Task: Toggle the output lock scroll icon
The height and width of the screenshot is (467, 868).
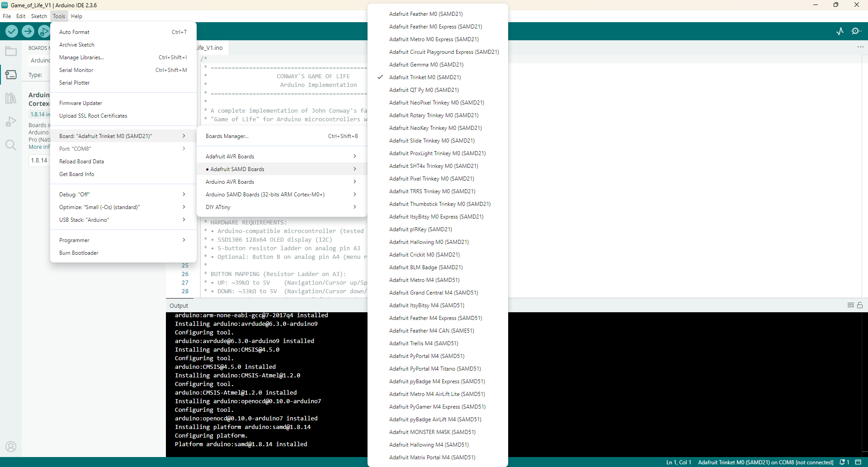Action: (860, 305)
